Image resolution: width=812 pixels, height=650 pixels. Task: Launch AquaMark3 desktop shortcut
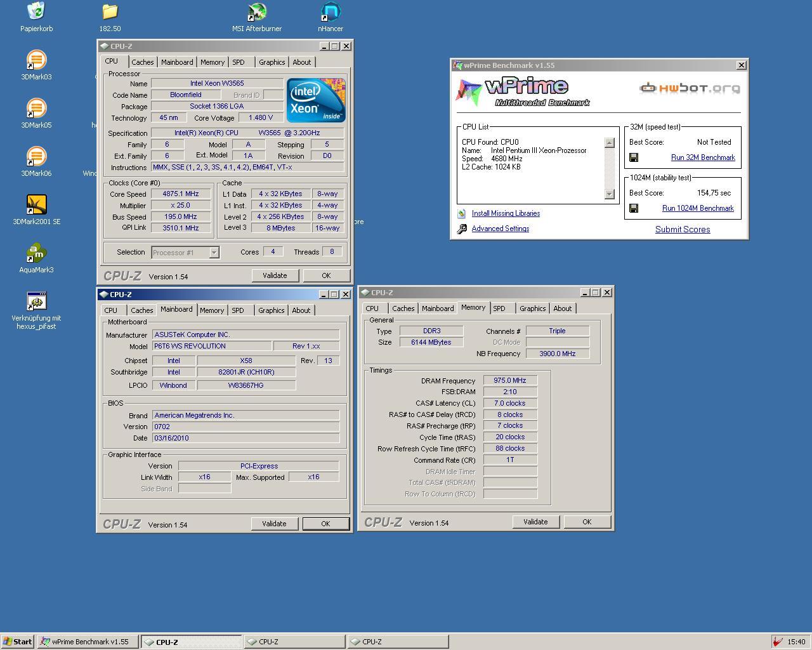tap(36, 253)
